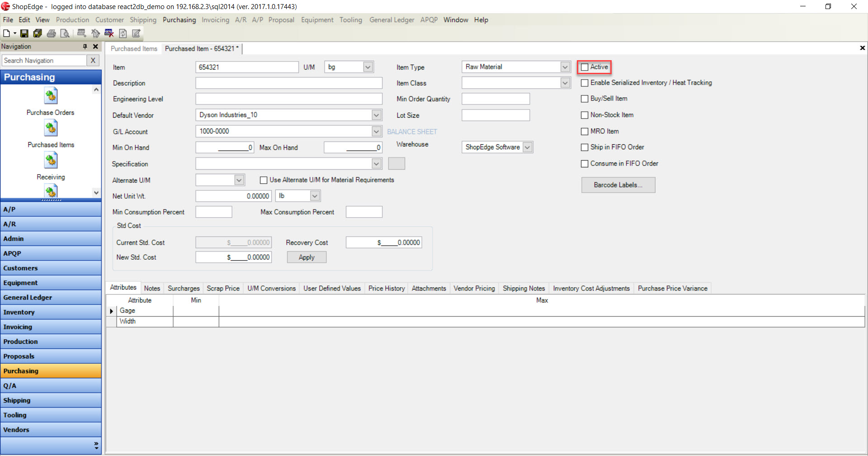Screen dimensions: 868x456
Task: Toggle the Active checkbox
Action: (x=585, y=67)
